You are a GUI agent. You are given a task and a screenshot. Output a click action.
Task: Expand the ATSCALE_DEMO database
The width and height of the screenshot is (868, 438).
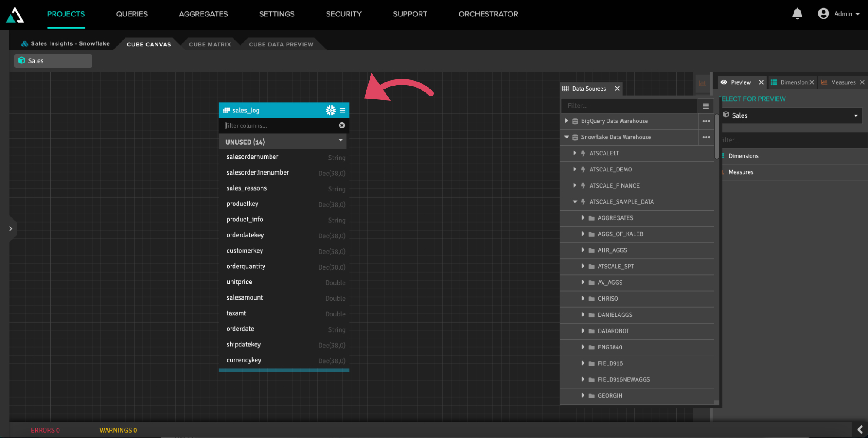tap(574, 169)
